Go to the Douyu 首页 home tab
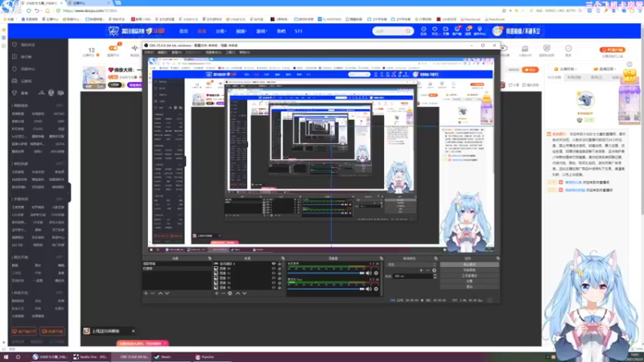 tap(184, 31)
